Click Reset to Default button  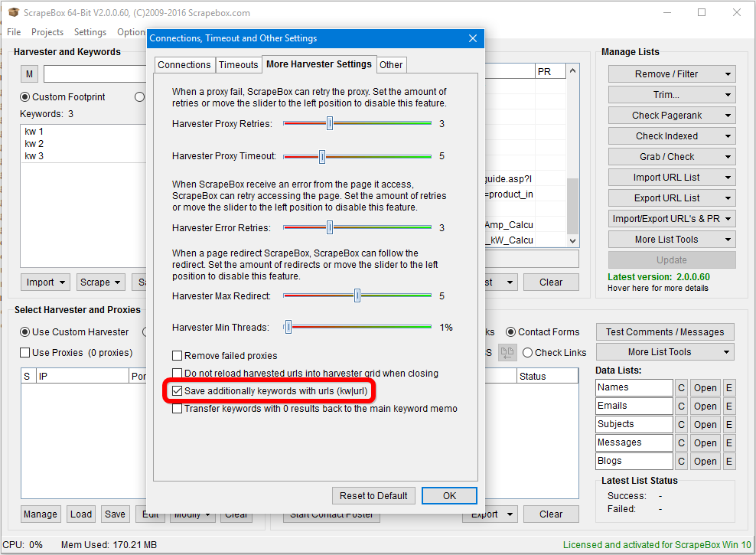click(373, 496)
